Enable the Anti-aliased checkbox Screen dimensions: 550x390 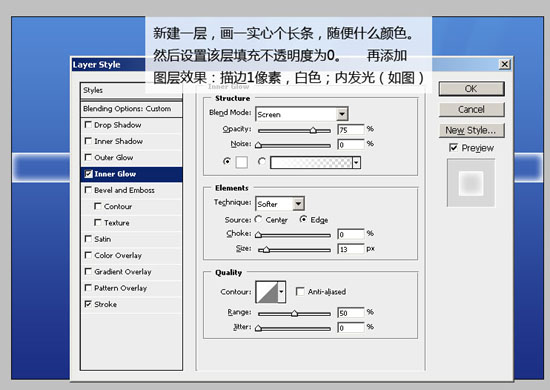click(x=300, y=291)
